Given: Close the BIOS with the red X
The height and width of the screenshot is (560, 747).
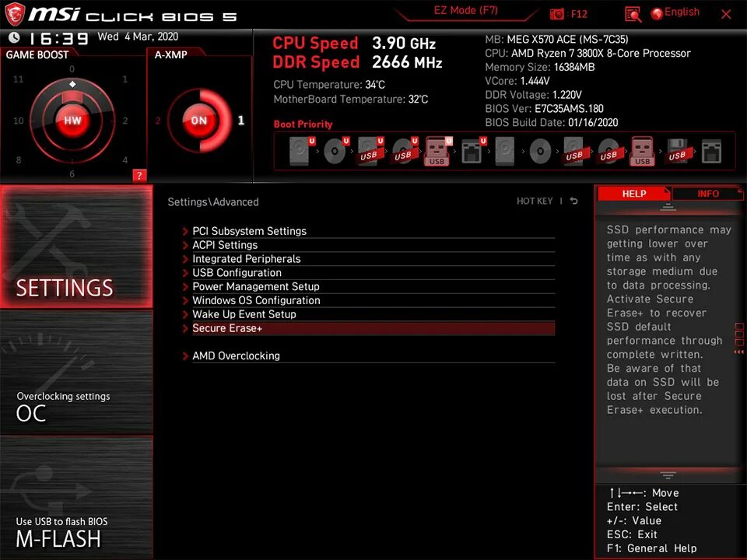Looking at the screenshot, I should point(726,14).
